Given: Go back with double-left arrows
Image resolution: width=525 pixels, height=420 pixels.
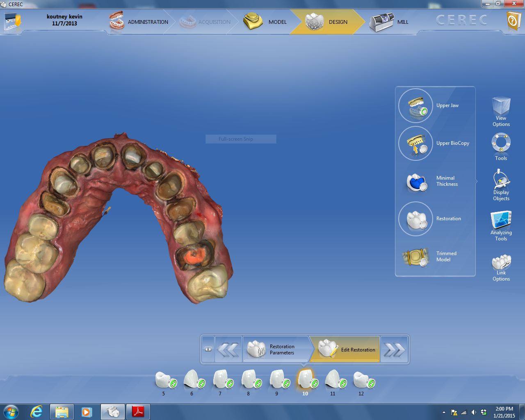Looking at the screenshot, I should point(228,350).
